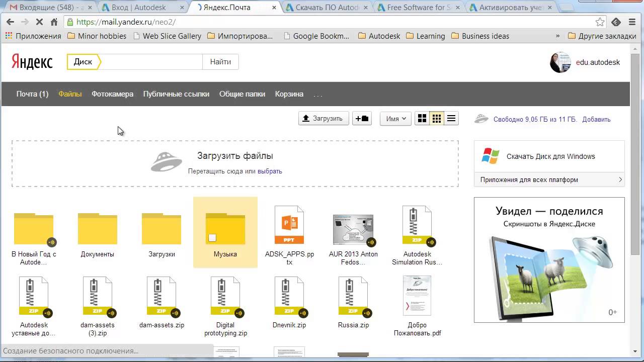Viewport: 644px width, 362px height.
Task: Show more bookmarks with » chevron
Action: click(x=557, y=36)
